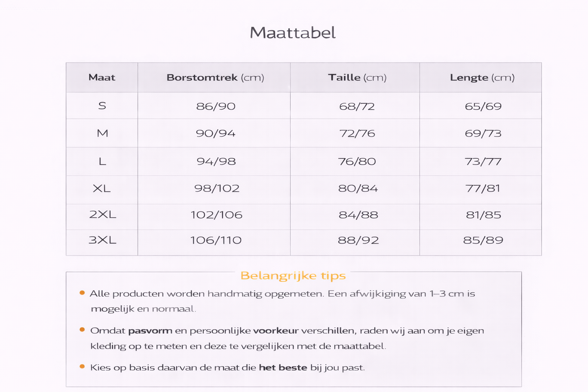
Task: Select waist value 76/80 for L
Action: point(357,162)
